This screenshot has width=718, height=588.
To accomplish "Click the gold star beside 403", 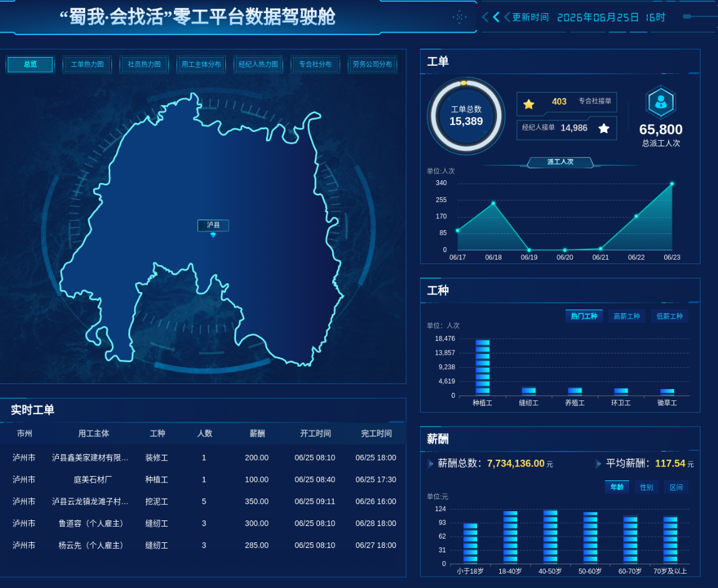I will point(528,104).
